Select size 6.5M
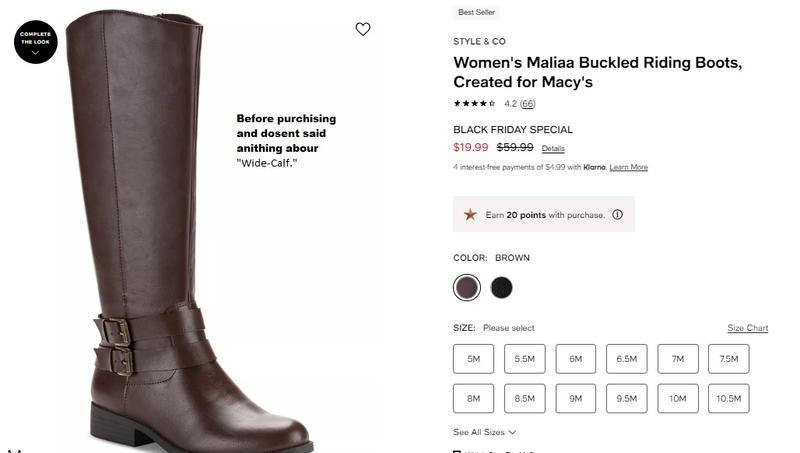The image size is (800, 453). point(626,359)
